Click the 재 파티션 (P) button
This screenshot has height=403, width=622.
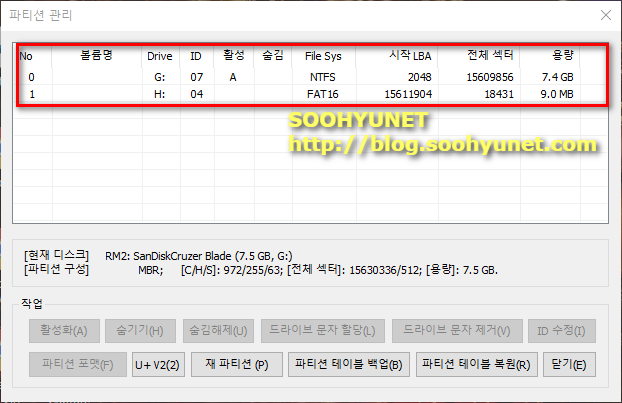click(237, 364)
